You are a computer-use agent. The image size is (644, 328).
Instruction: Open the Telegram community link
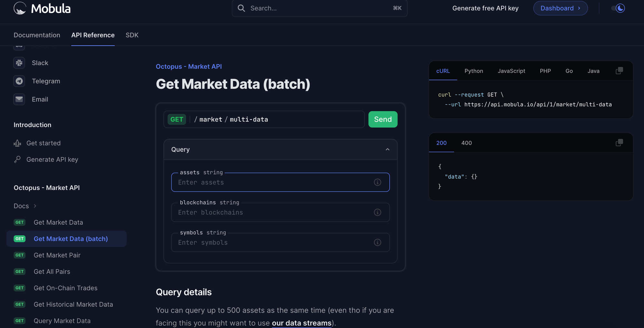[46, 81]
